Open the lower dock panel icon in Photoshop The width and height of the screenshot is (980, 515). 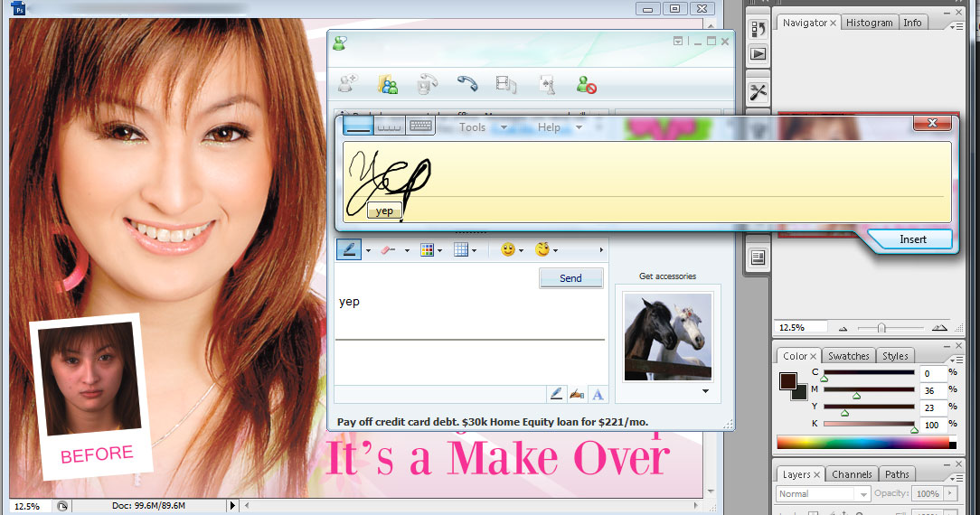(759, 257)
